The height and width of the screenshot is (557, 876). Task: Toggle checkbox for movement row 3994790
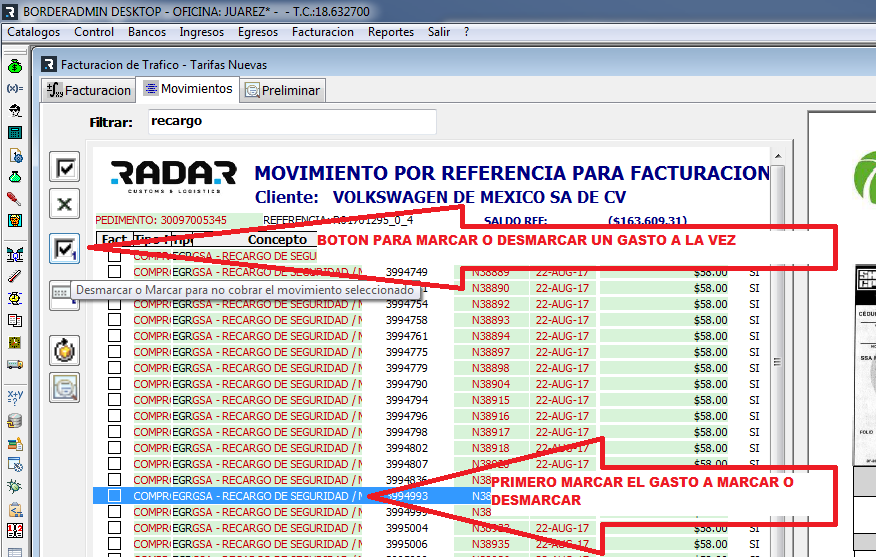point(115,384)
